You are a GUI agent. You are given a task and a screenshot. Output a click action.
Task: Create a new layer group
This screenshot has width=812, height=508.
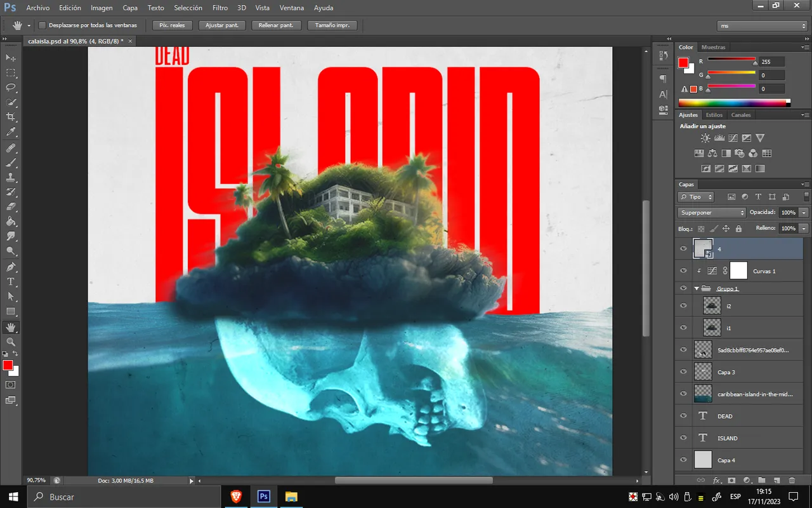point(762,481)
